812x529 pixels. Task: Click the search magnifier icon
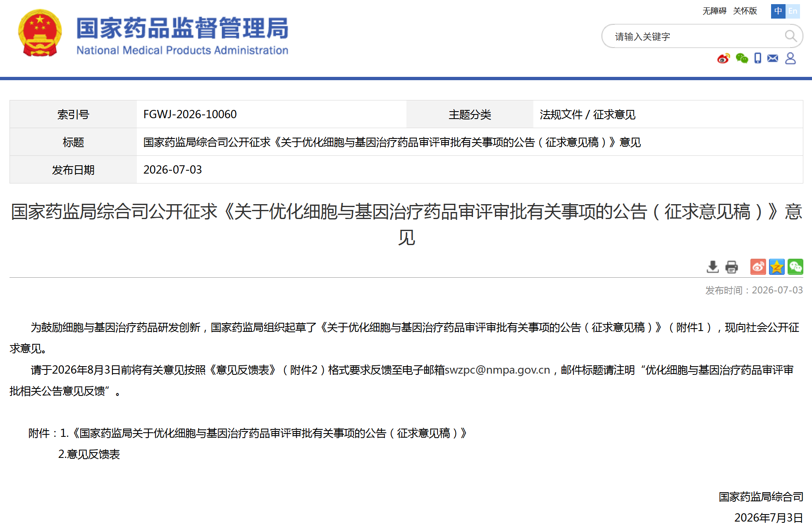tap(791, 36)
